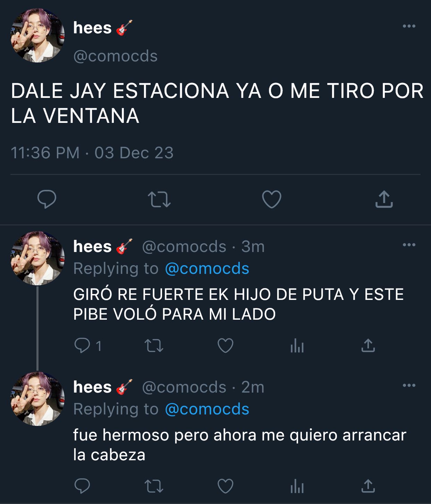Screen dimensions: 431x504
Task: Open hees profile picture on main tweet
Action: click(37, 36)
